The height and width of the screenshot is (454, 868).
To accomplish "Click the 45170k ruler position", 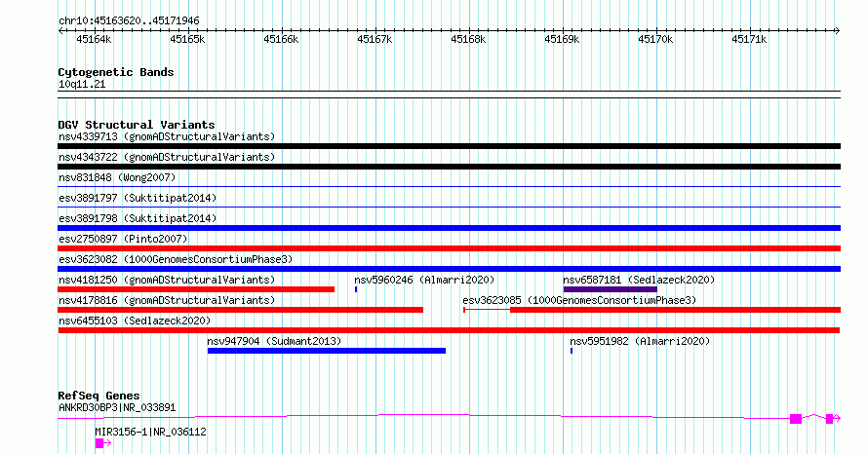I will [x=654, y=39].
